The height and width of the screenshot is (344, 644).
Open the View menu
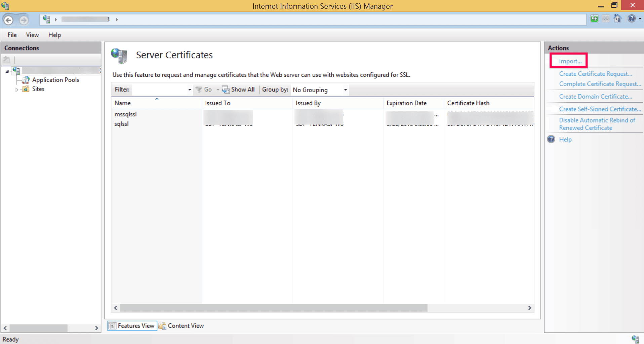pyautogui.click(x=32, y=35)
